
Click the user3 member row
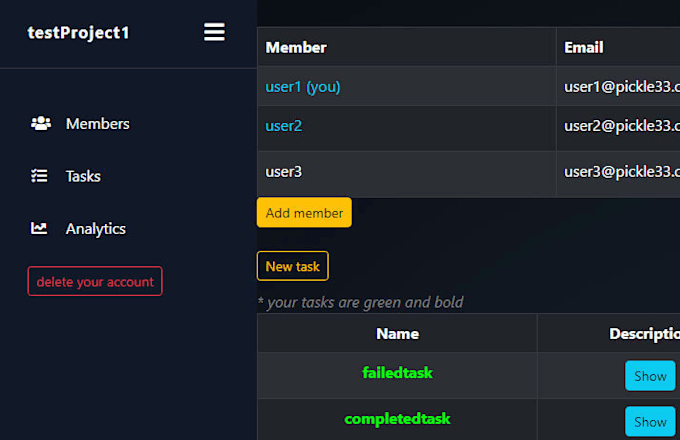tap(284, 172)
